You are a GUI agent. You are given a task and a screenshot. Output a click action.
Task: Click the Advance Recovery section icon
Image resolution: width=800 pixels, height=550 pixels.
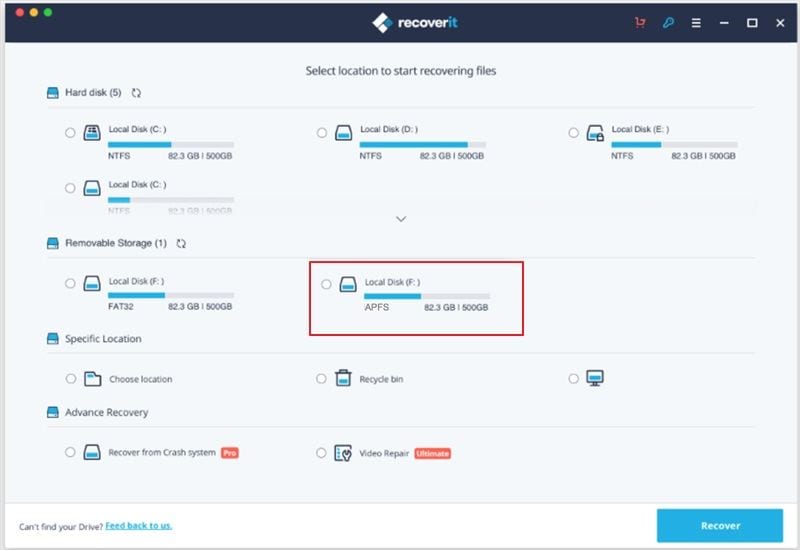[53, 412]
